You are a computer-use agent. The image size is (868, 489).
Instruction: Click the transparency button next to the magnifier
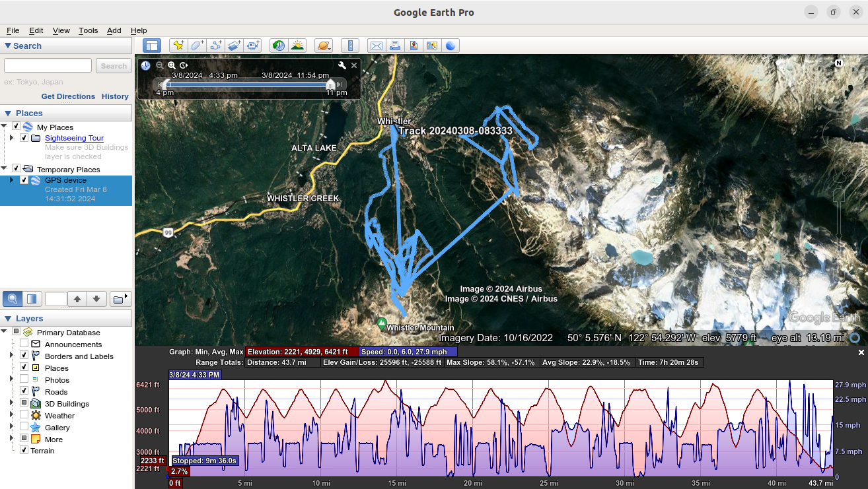[32, 299]
